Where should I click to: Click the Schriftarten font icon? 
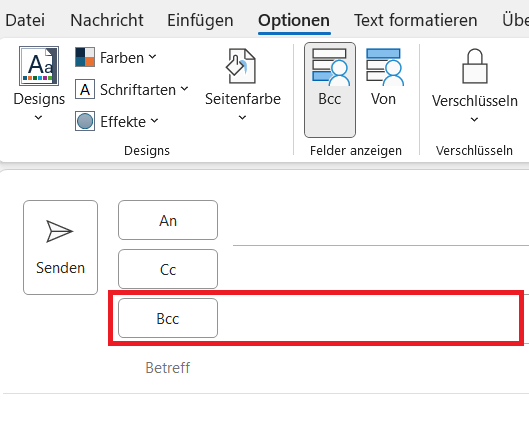tap(85, 89)
